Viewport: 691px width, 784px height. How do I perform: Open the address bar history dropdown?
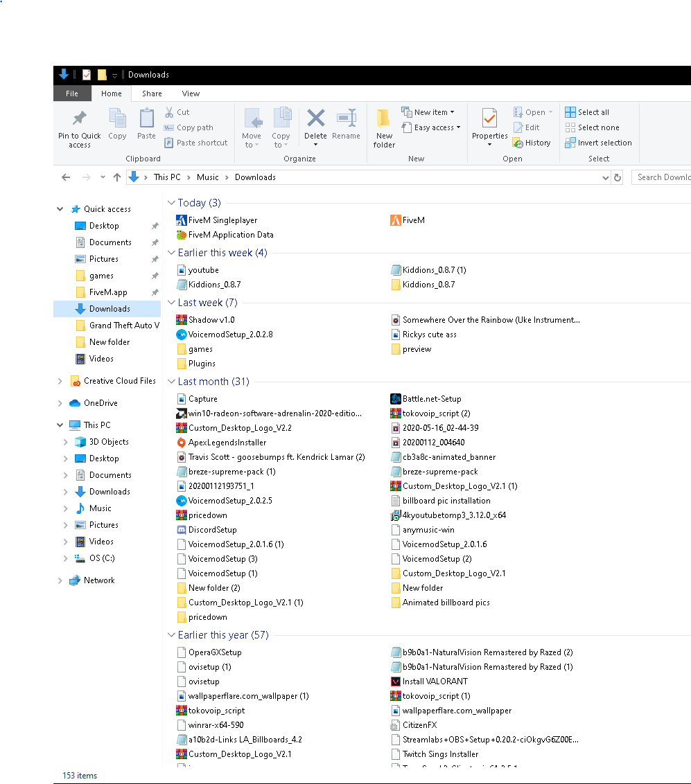pyautogui.click(x=605, y=177)
